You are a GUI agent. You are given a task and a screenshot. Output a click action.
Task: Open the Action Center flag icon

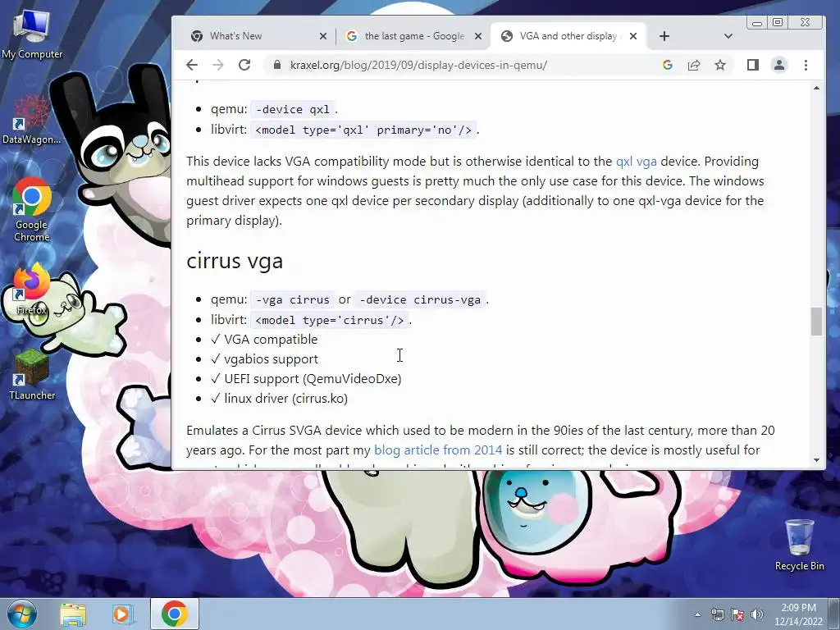coord(737,614)
